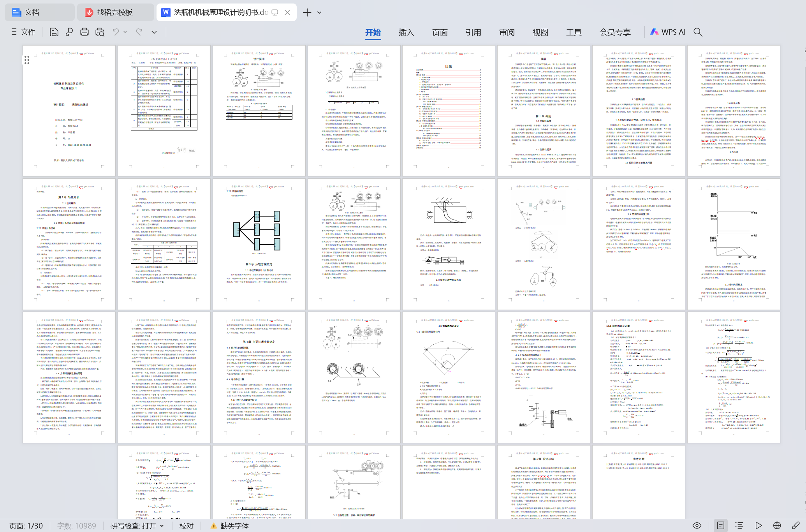Close the 洗瓶机机械原理设计说明书 tab
The width and height of the screenshot is (806, 532).
(287, 12)
